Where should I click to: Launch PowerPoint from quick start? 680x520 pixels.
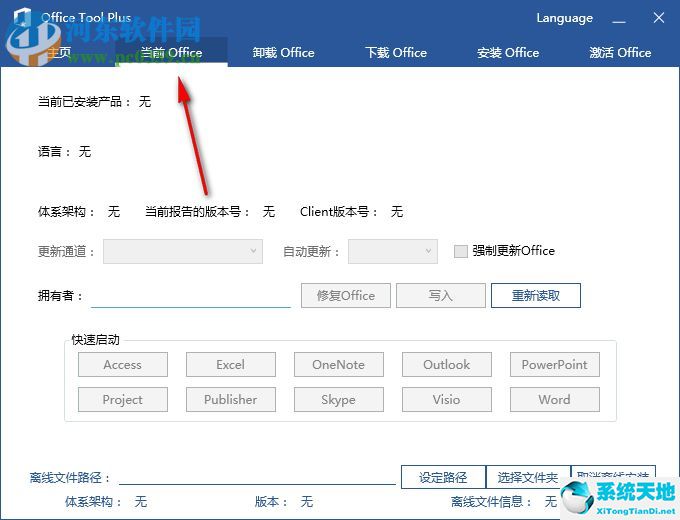555,364
